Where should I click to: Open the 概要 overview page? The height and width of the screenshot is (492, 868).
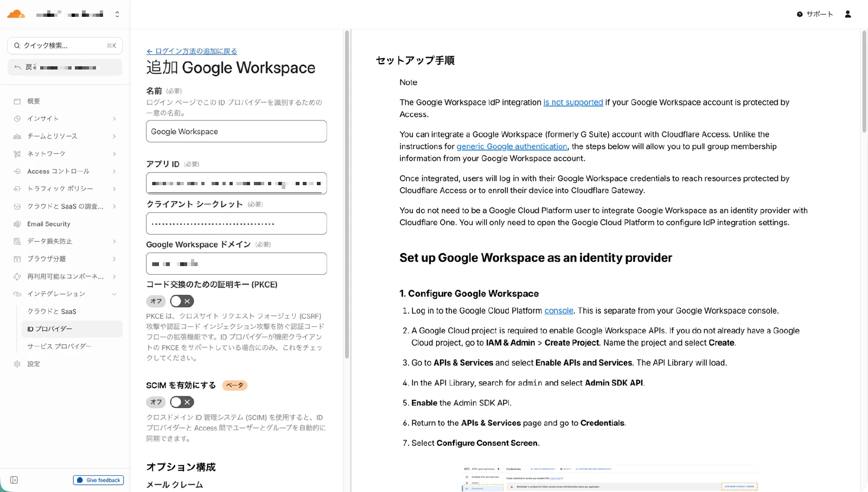(x=33, y=101)
